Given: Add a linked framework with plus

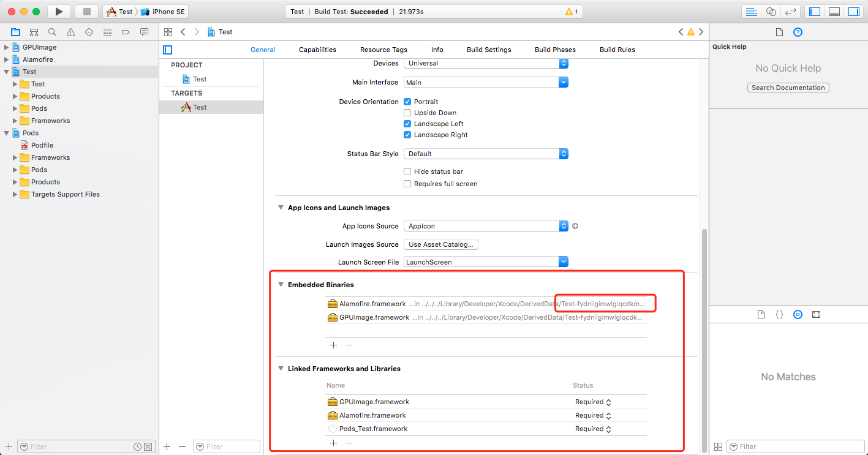Looking at the screenshot, I should pos(333,443).
